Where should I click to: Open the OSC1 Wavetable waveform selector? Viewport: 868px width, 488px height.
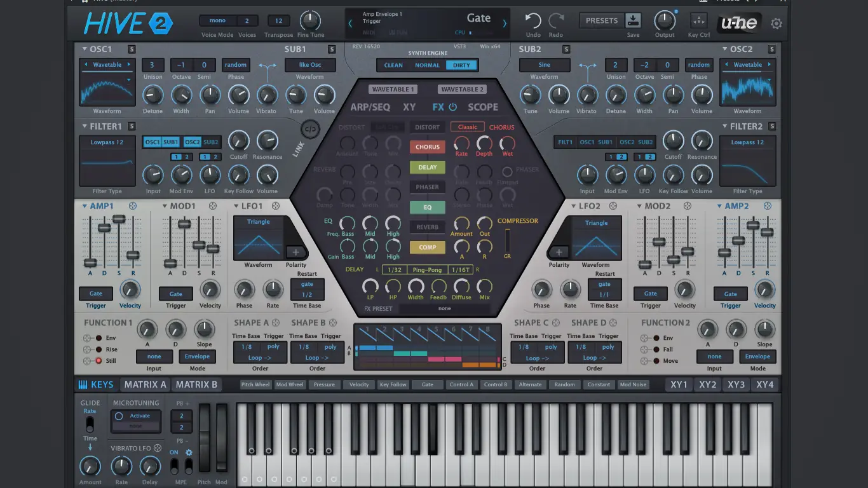click(x=107, y=65)
